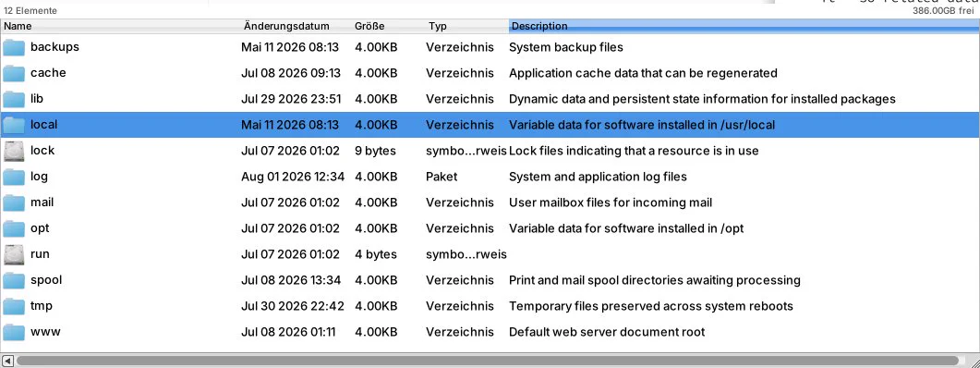This screenshot has height=368, width=980.
Task: Open the backups folder icon
Action: [14, 47]
